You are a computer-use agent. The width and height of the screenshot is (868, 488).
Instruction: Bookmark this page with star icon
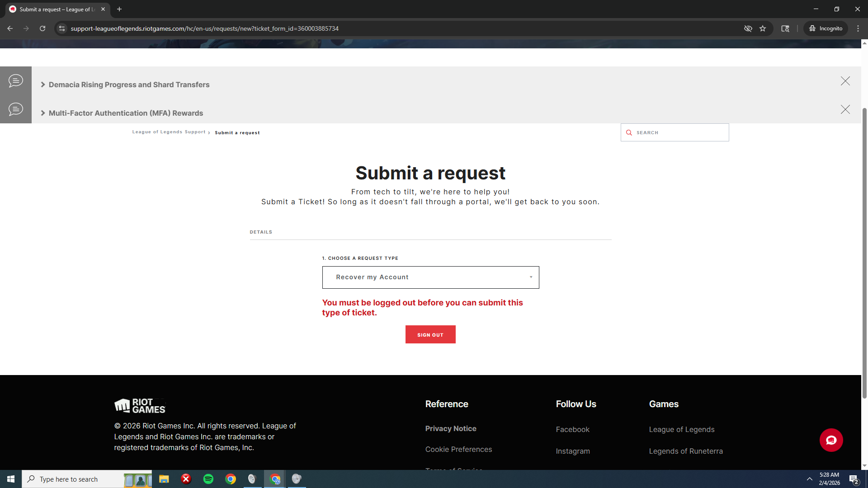[x=763, y=28]
